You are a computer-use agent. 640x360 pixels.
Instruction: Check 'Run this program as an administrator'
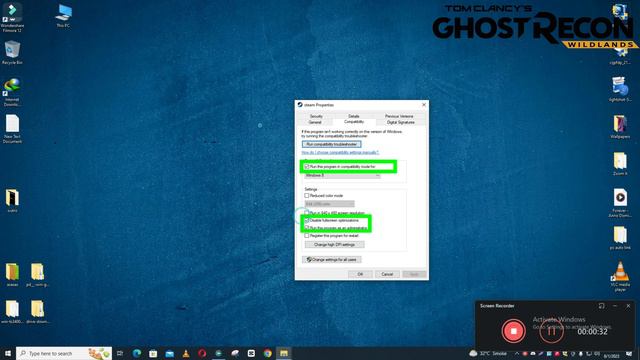click(307, 228)
